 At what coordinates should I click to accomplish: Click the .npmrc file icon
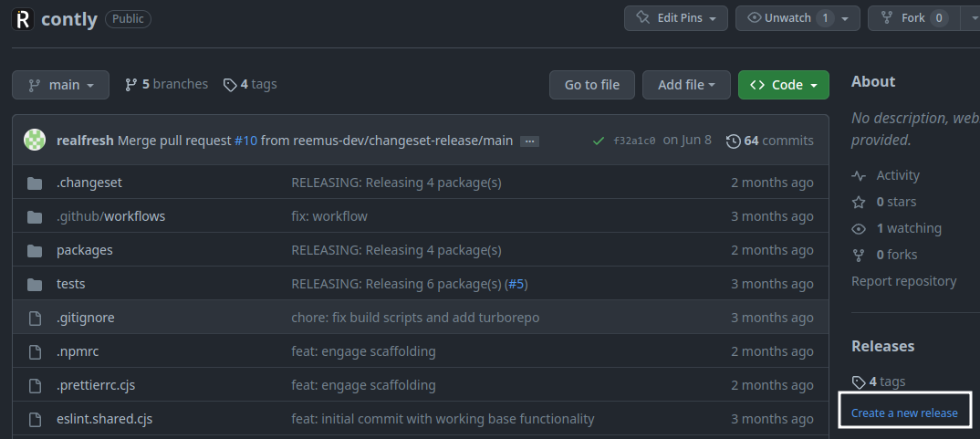[x=35, y=351]
